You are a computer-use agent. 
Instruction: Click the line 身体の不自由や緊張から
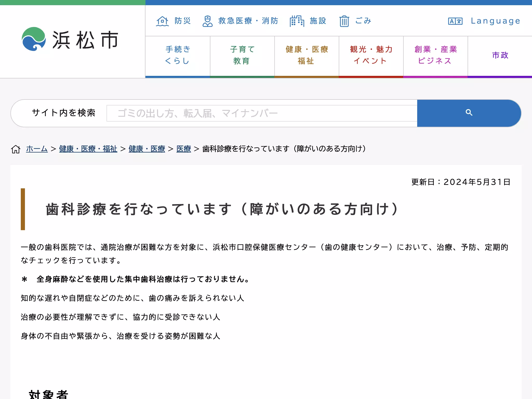coord(121,336)
